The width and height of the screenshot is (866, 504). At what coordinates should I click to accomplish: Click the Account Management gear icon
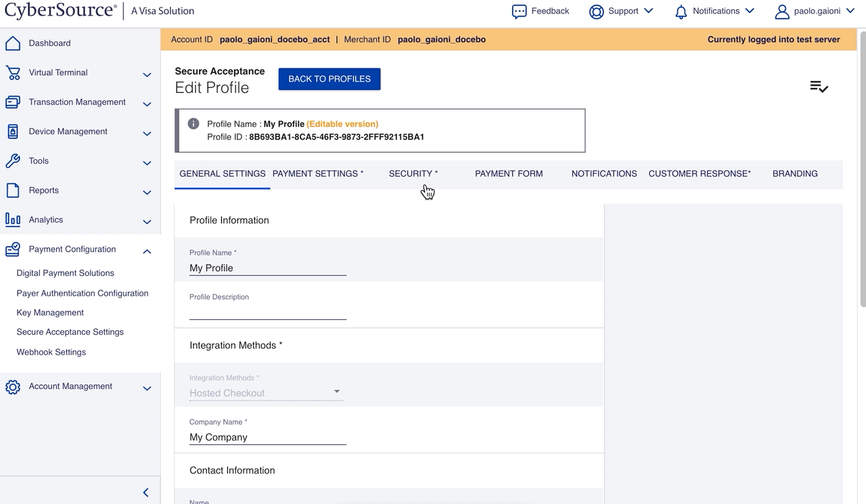point(12,387)
